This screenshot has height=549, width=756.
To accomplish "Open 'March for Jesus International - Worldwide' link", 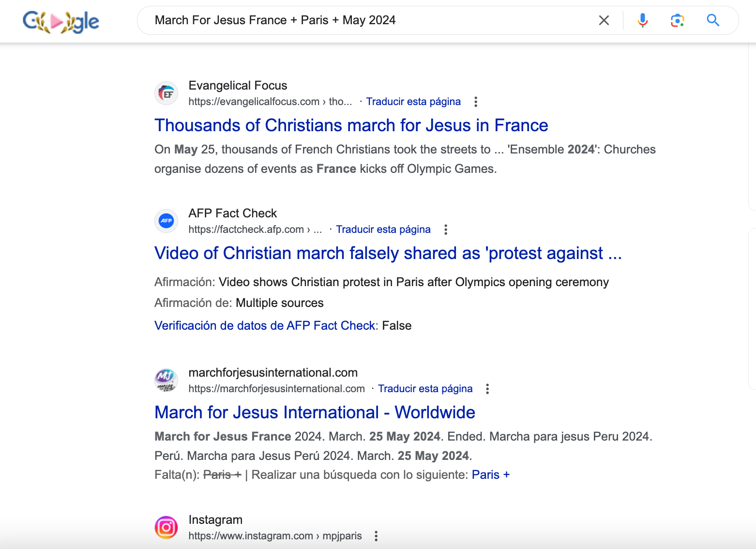I will (x=315, y=412).
